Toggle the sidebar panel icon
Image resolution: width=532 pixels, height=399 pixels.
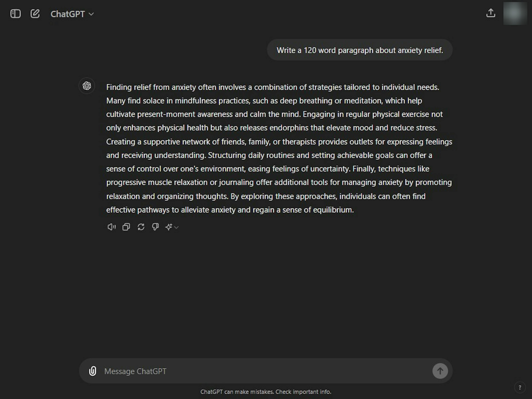(15, 14)
